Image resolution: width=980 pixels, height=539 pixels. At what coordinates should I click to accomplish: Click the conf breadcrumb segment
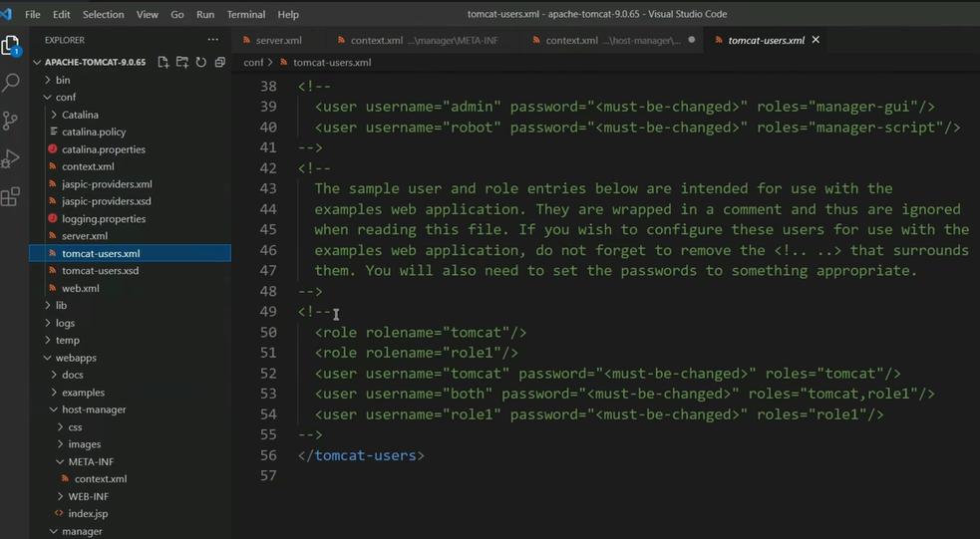(x=253, y=62)
